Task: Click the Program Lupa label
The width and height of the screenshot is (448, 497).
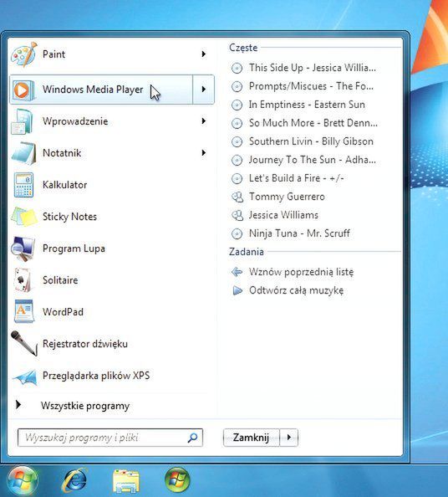Action: click(x=74, y=248)
